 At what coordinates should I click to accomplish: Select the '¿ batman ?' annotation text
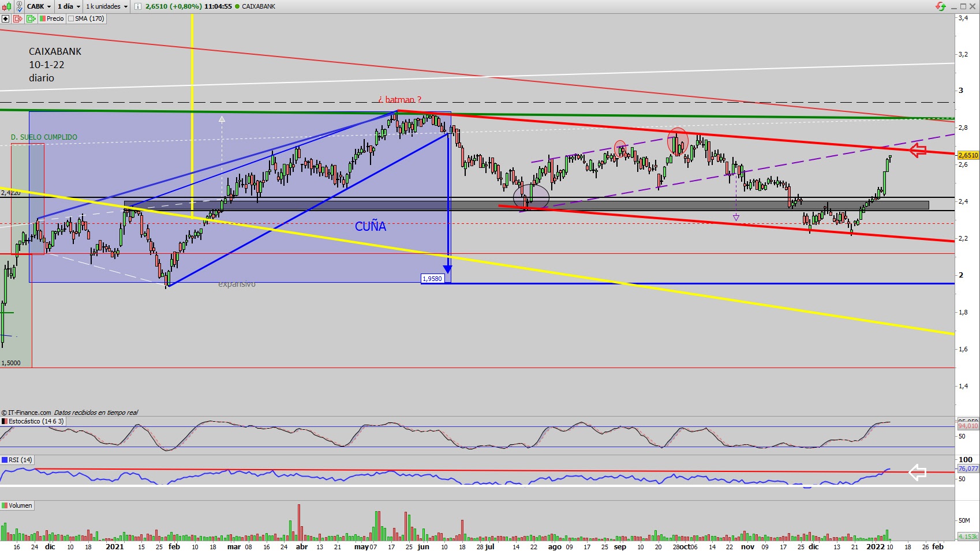[400, 100]
